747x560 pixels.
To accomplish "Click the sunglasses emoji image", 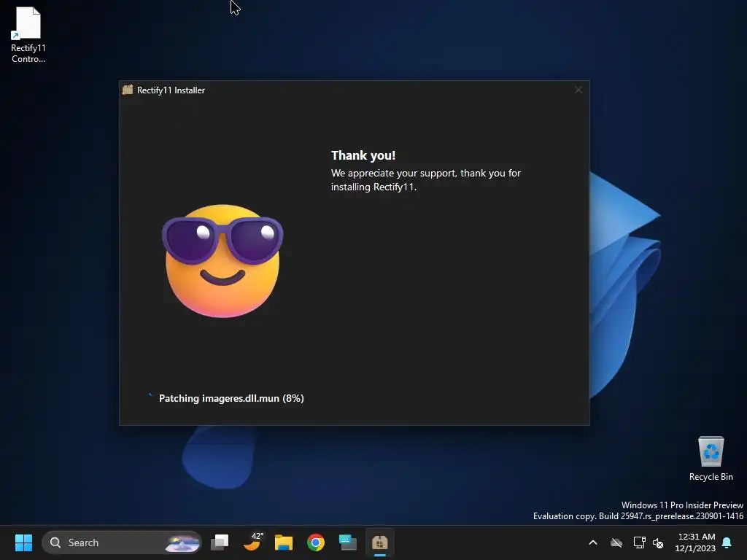I will [222, 261].
